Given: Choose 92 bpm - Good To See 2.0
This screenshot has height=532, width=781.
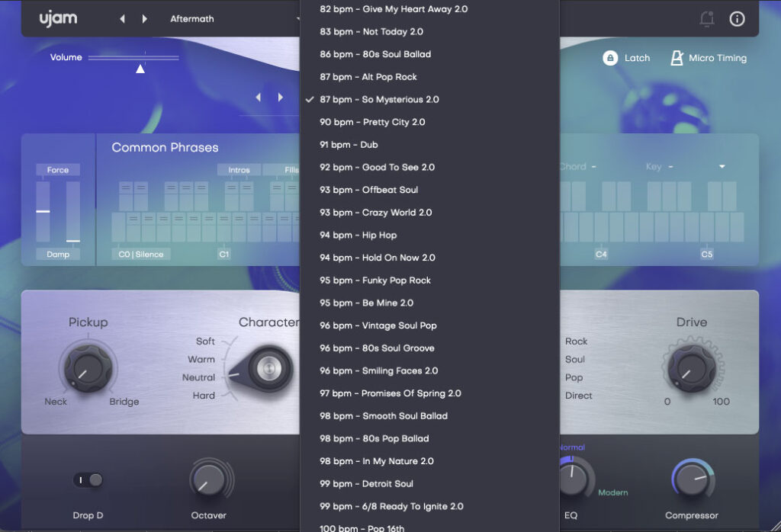Looking at the screenshot, I should [429, 167].
